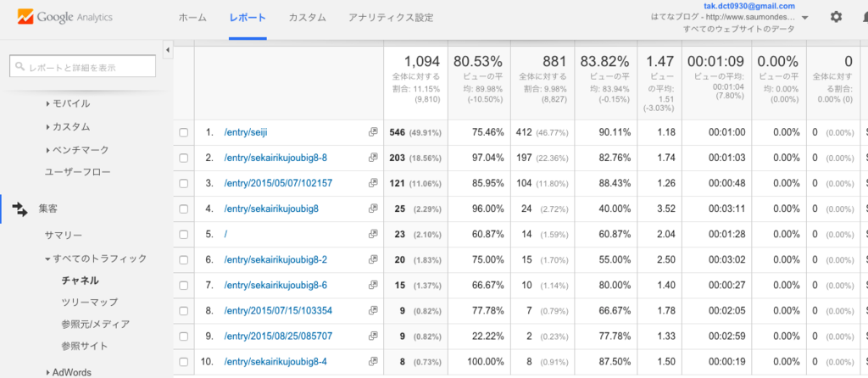Open ツリーマップ report

(90, 303)
